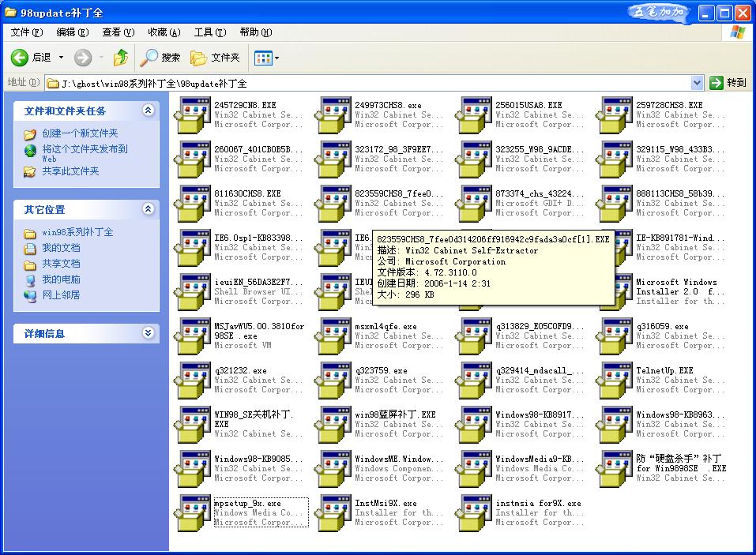Viewport: 756px width, 555px height.
Task: Select the WIN98_SE关机补丁.EXE file icon
Action: click(x=193, y=425)
